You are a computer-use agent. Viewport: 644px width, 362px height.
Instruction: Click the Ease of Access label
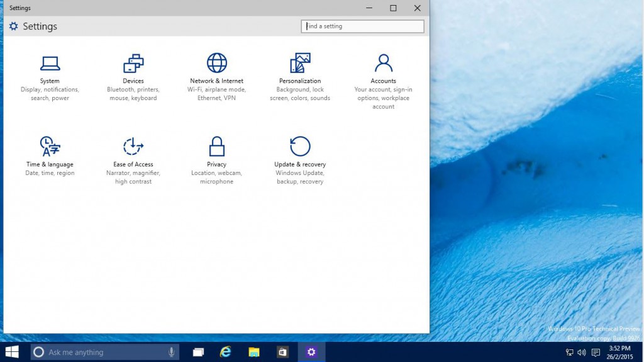[133, 164]
